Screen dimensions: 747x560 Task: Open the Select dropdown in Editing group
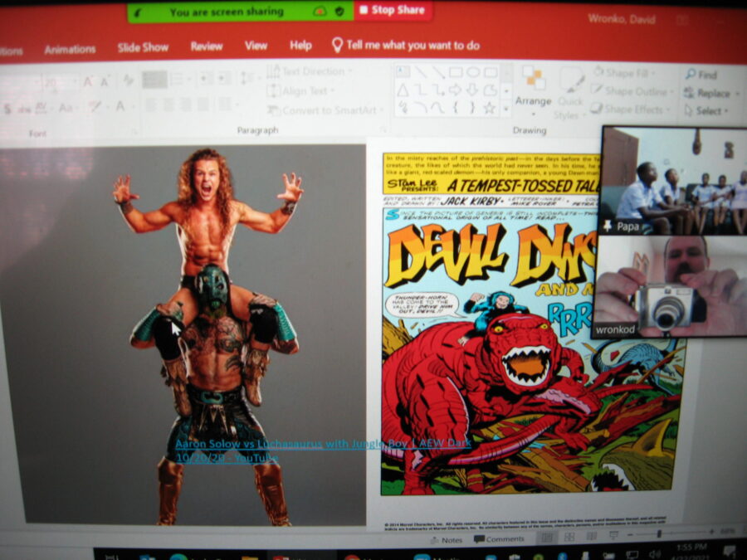pyautogui.click(x=707, y=110)
